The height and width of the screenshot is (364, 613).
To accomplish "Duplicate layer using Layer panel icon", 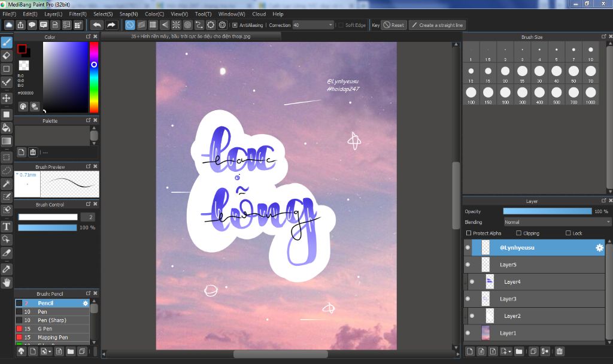I will 533,351.
